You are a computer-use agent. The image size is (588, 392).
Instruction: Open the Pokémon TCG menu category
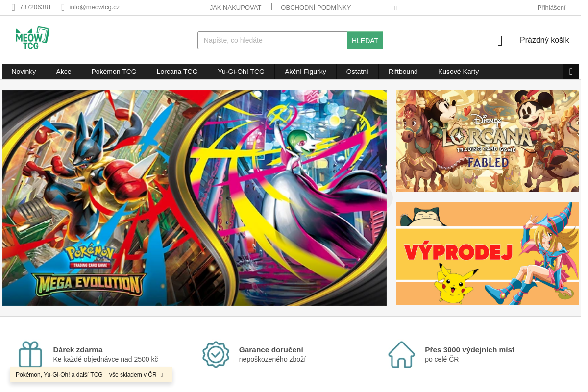(x=114, y=72)
